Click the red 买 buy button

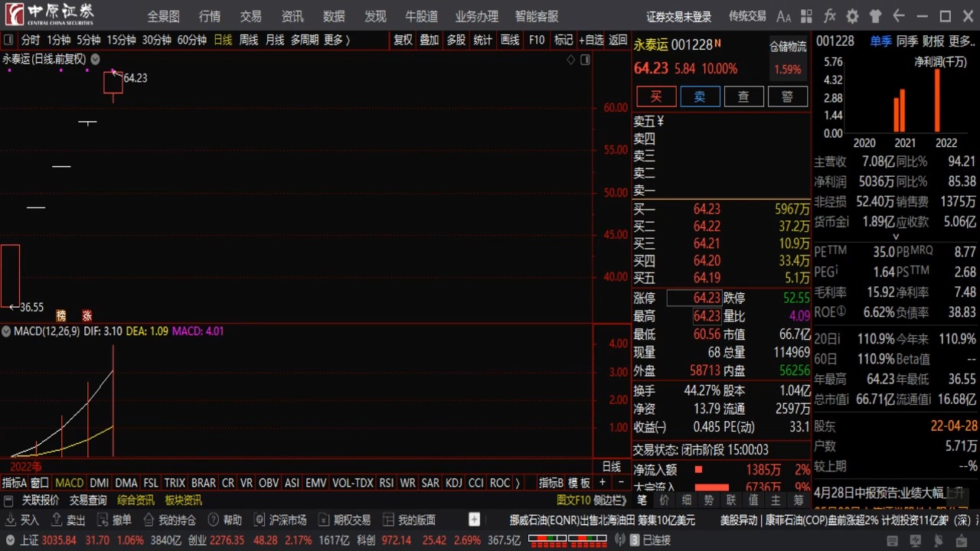click(656, 96)
